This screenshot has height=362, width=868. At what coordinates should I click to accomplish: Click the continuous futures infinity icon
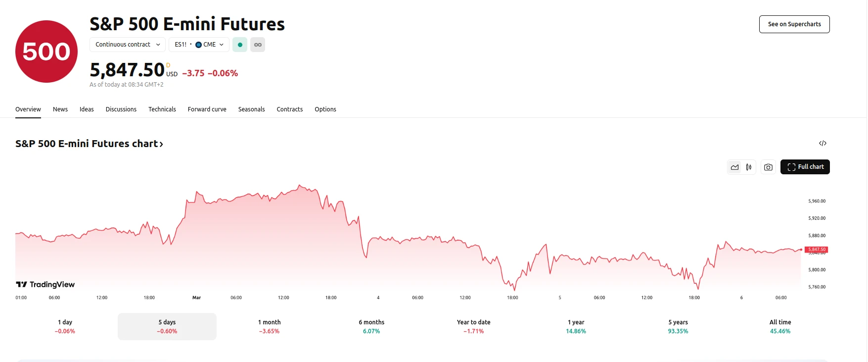click(258, 45)
